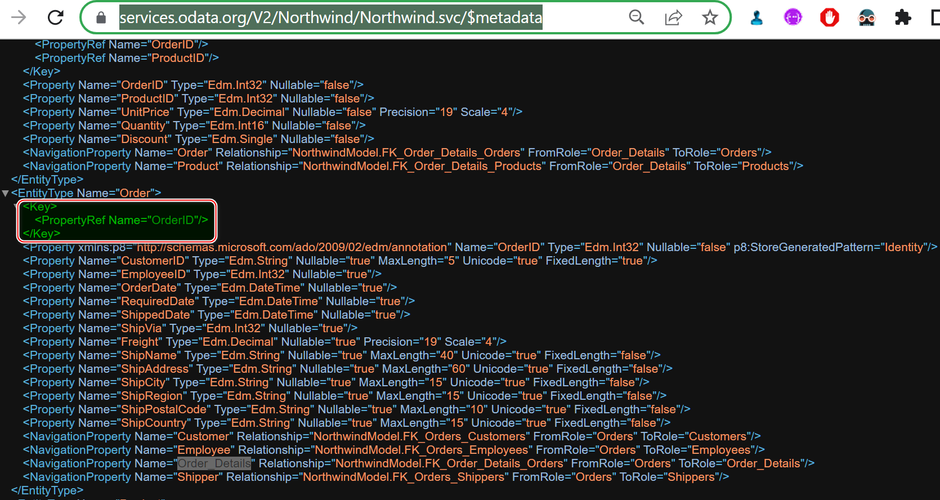Click the PropertyRef Name="ProductID" line

pyautogui.click(x=126, y=58)
